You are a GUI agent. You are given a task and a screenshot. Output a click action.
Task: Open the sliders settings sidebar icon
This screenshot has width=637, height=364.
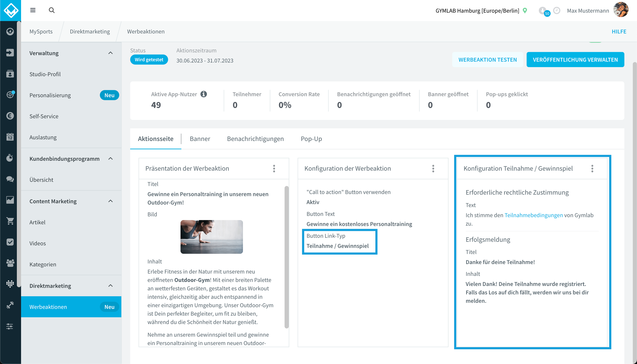tap(10, 326)
